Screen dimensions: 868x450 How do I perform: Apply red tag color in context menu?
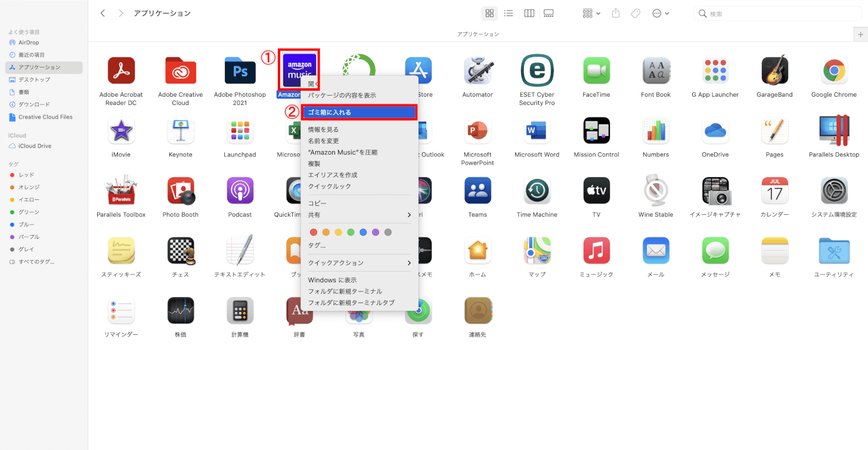314,232
